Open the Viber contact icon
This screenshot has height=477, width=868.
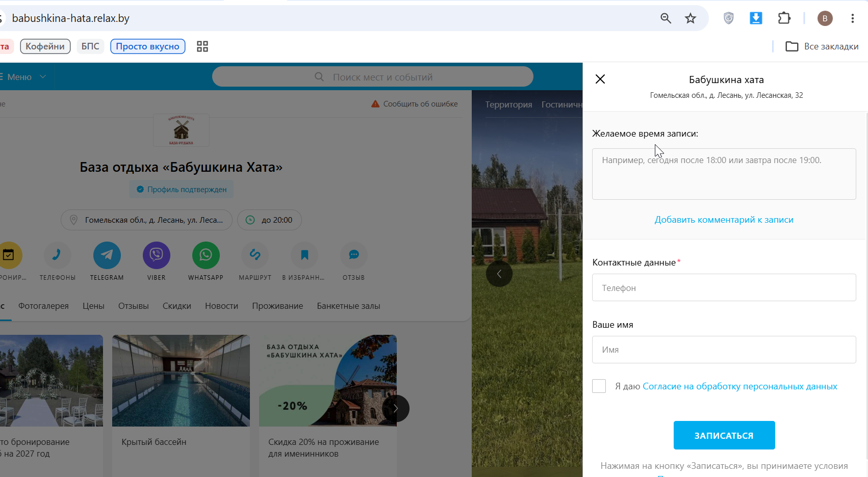coord(157,255)
